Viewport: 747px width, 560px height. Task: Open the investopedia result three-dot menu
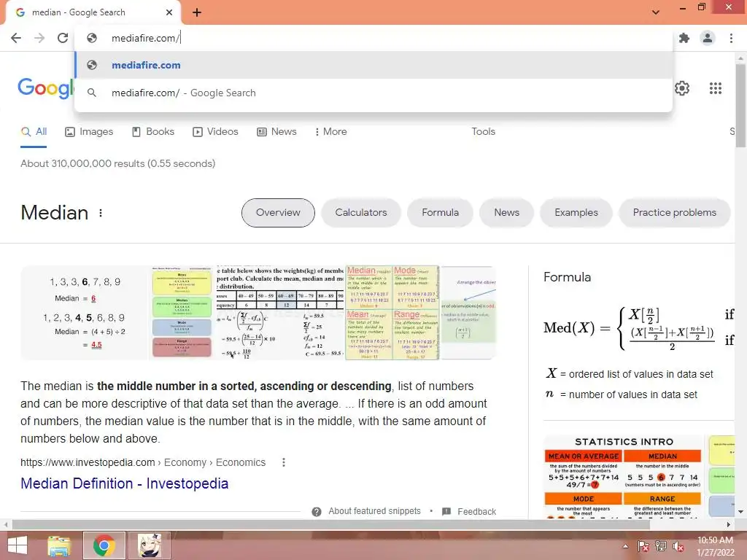pyautogui.click(x=284, y=462)
